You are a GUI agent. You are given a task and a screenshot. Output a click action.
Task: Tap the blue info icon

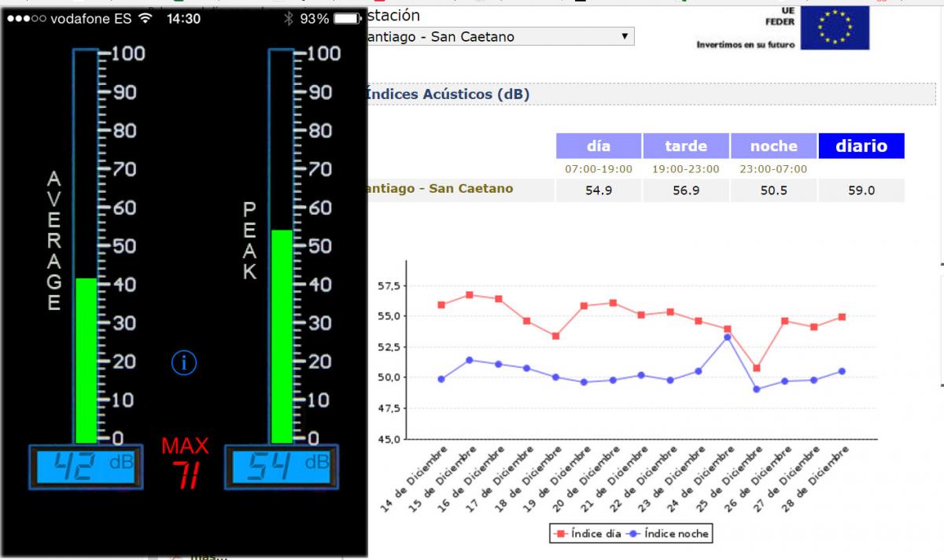183,363
